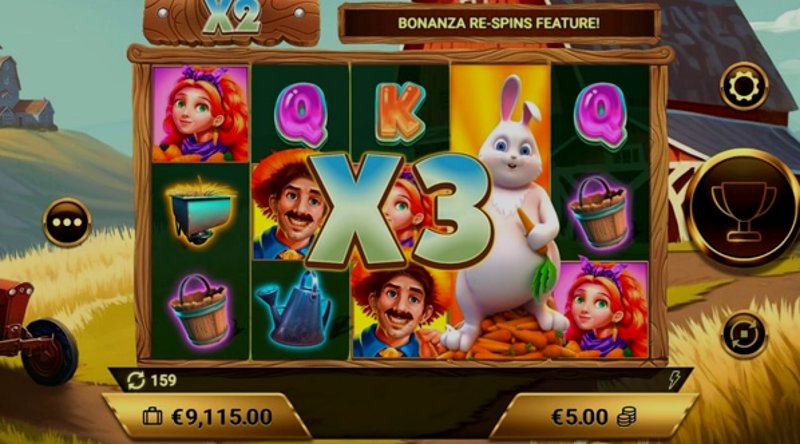The image size is (800, 444).
Task: Click the blue watering can symbol
Action: [x=296, y=309]
